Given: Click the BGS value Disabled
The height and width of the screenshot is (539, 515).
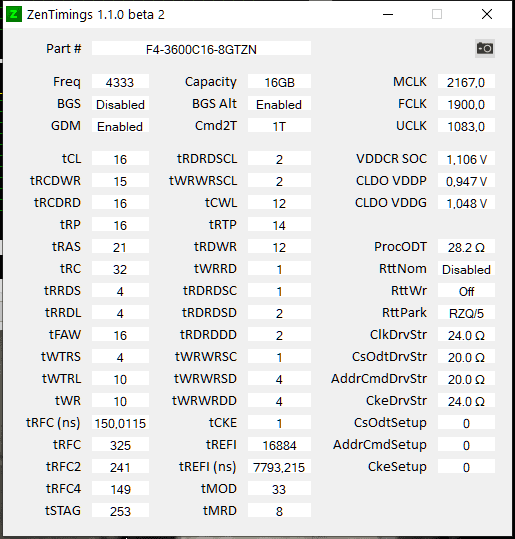Looking at the screenshot, I should (x=120, y=103).
